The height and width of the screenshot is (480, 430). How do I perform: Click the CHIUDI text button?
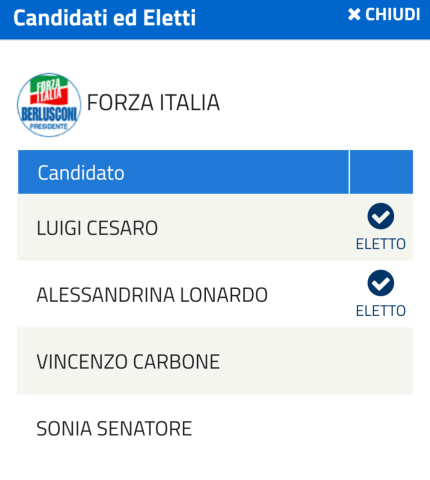(393, 15)
